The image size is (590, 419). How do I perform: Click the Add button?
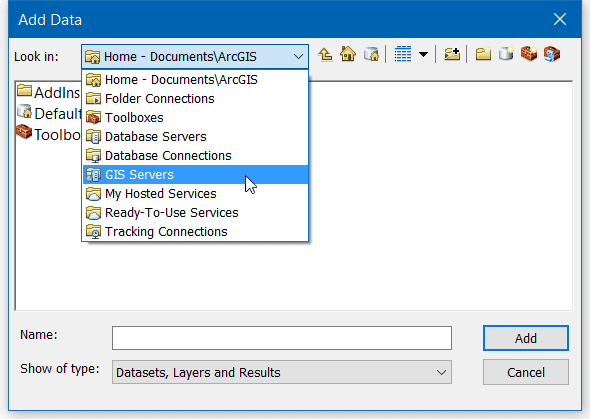(526, 338)
